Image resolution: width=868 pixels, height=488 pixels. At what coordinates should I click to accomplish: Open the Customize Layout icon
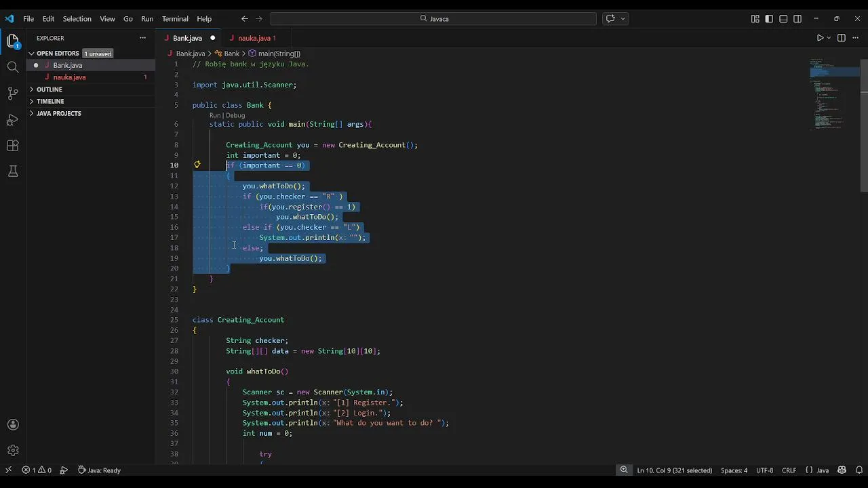(755, 19)
